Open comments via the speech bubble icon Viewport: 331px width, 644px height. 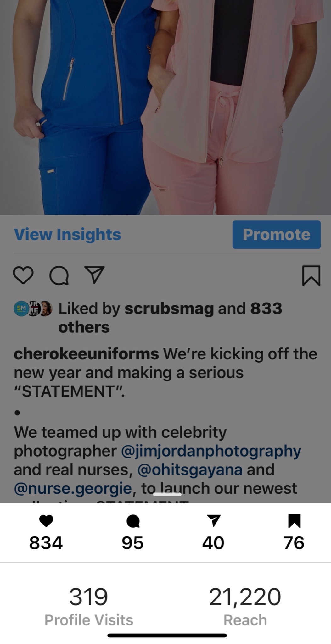click(x=59, y=275)
